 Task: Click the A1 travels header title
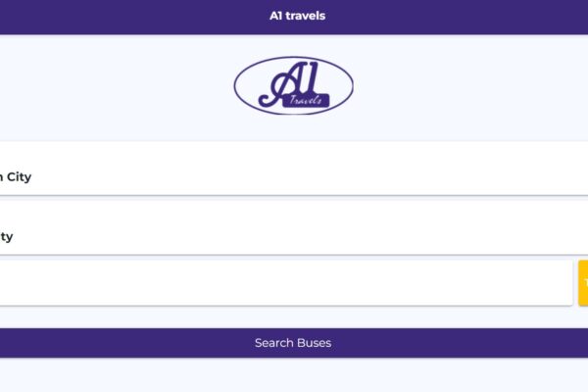(x=297, y=16)
